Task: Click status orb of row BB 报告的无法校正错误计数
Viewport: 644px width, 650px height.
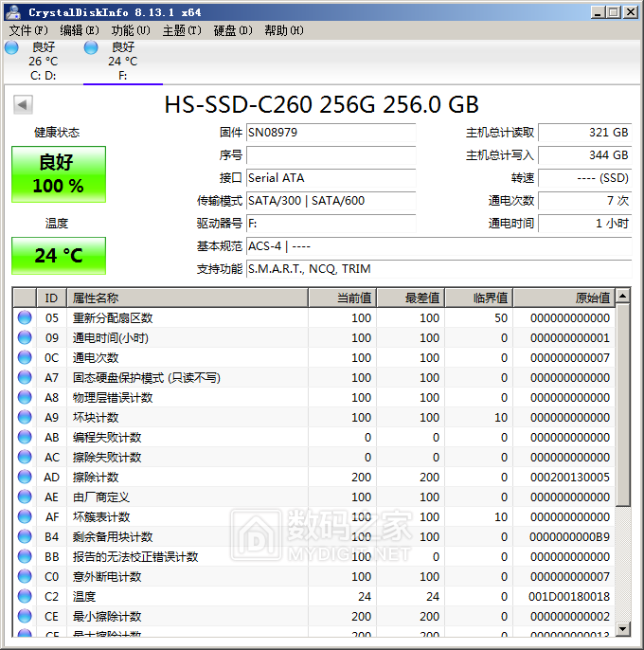Action: point(25,557)
